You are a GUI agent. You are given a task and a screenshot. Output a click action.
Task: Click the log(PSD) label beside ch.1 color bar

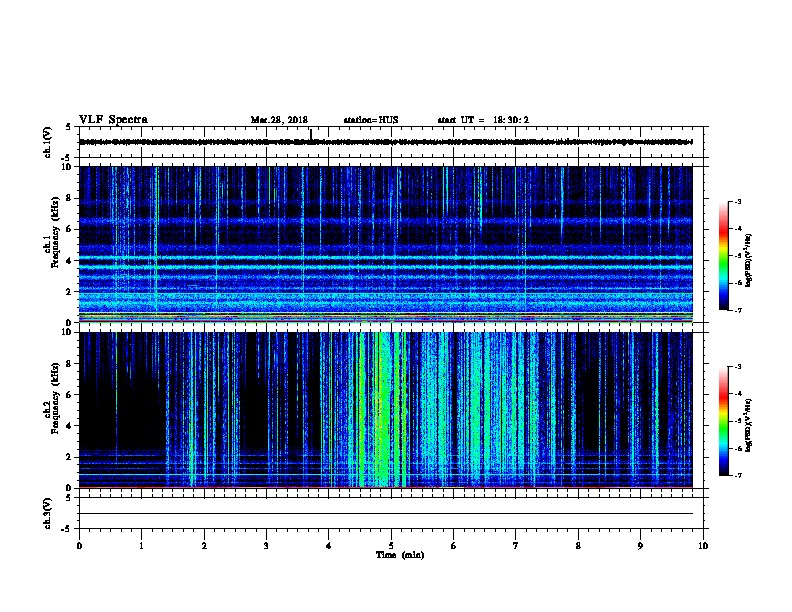tap(749, 260)
